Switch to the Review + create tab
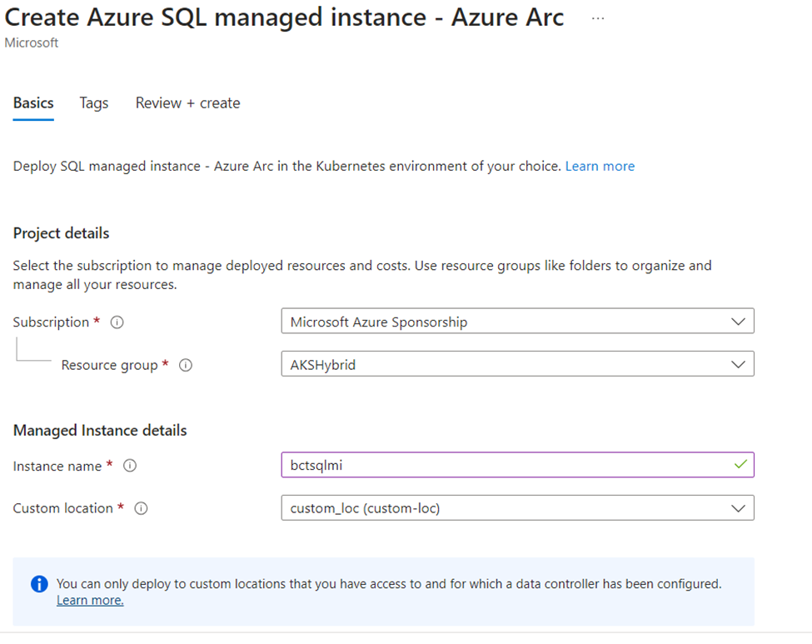The width and height of the screenshot is (812, 644). pyautogui.click(x=188, y=103)
